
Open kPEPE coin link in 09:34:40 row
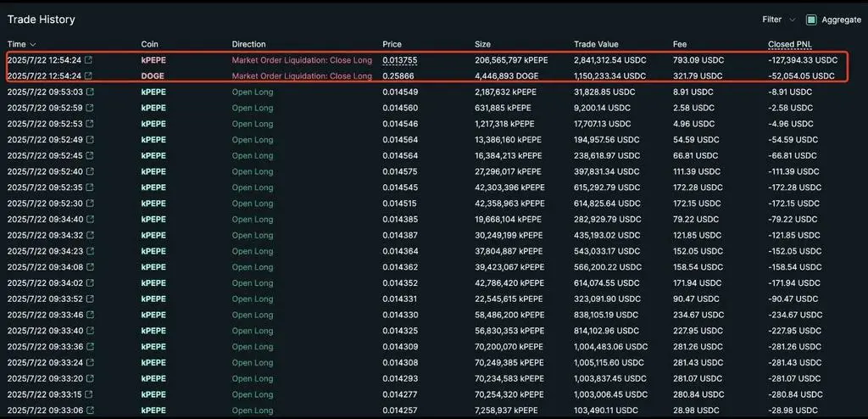tap(153, 220)
